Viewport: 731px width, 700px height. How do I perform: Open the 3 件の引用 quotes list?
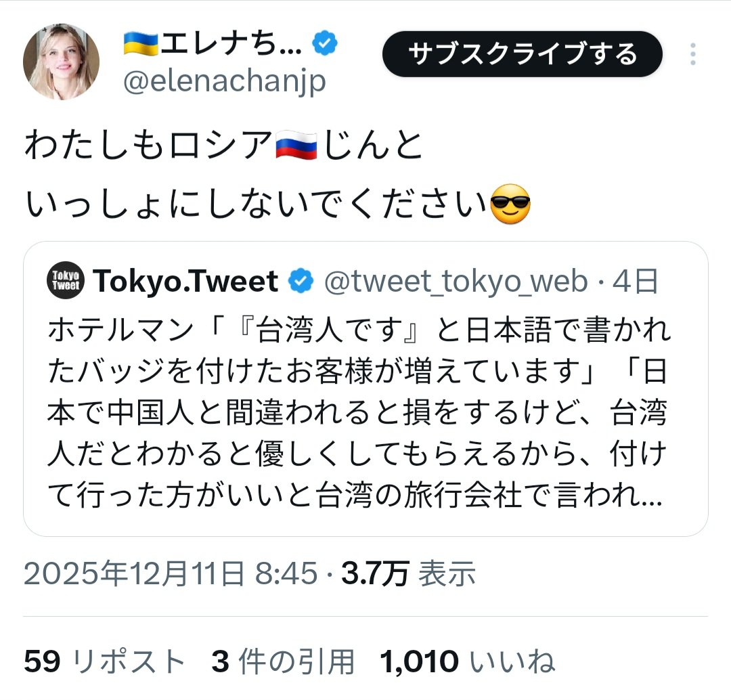pyautogui.click(x=283, y=661)
